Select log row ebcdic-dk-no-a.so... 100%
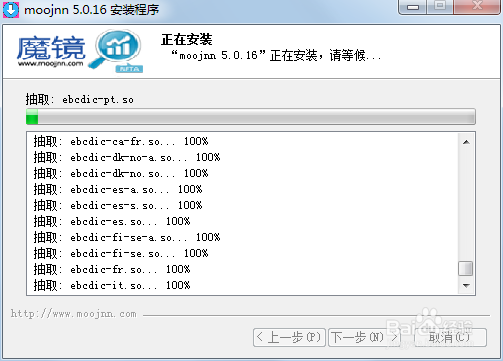 (x=127, y=157)
